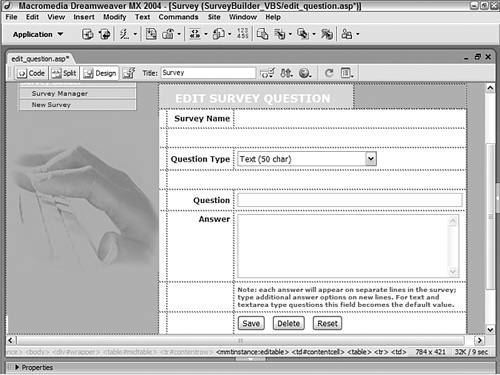Viewport: 500px width, 375px height.
Task: Open the Recordset Paging dropdown arrow
Action: [x=206, y=34]
